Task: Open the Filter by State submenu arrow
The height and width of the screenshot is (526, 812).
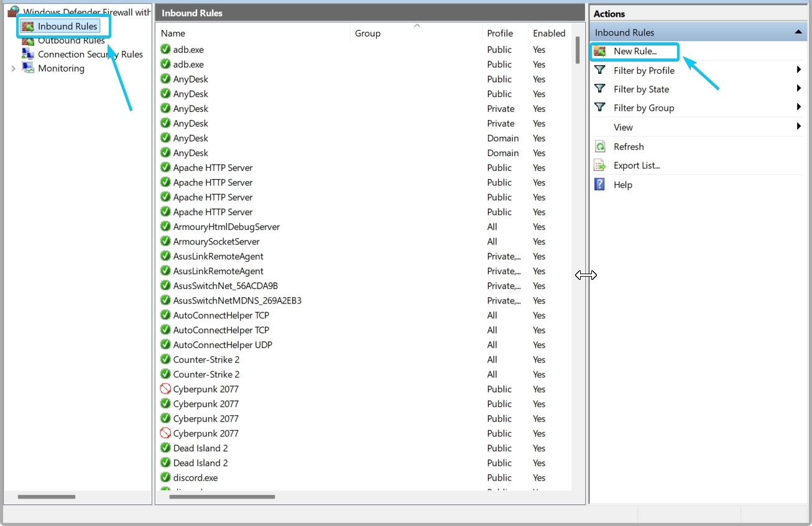Action: tap(798, 89)
